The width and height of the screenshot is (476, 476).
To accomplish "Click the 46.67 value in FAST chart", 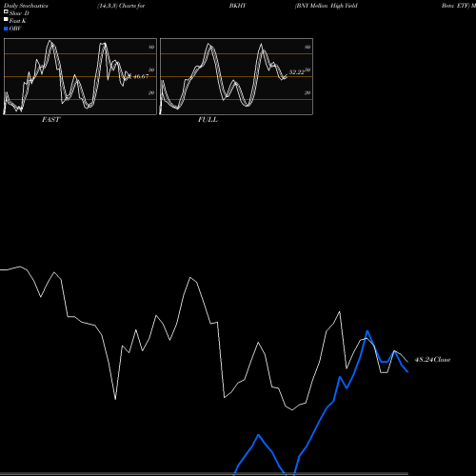I will pyautogui.click(x=141, y=76).
